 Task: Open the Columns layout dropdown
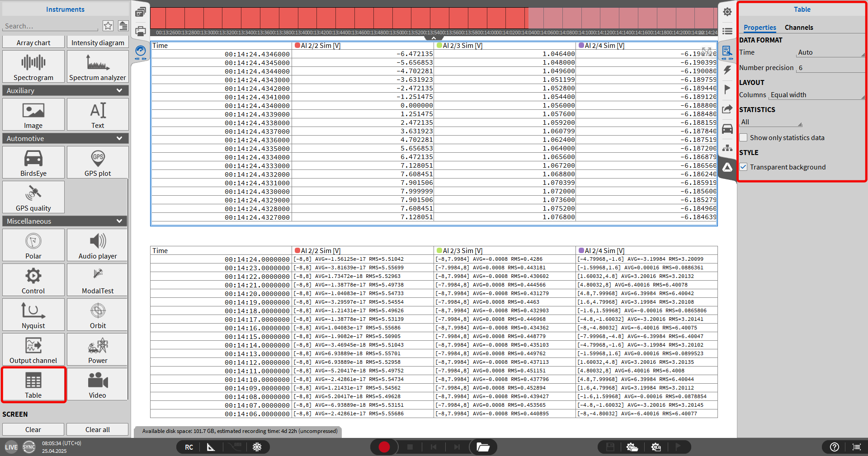(816, 95)
